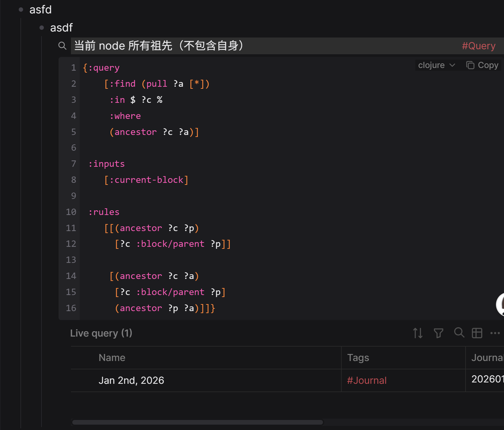This screenshot has height=430, width=504.
Task: Open the clojure language dropdown
Action: tap(436, 65)
